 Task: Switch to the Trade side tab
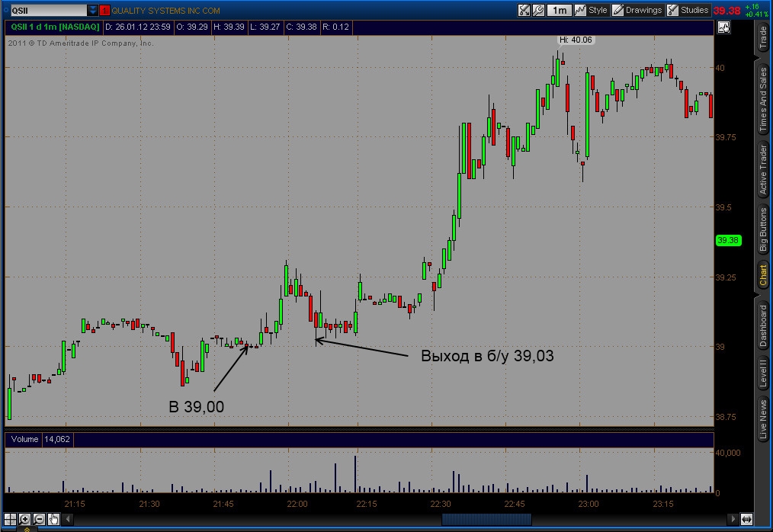point(763,37)
